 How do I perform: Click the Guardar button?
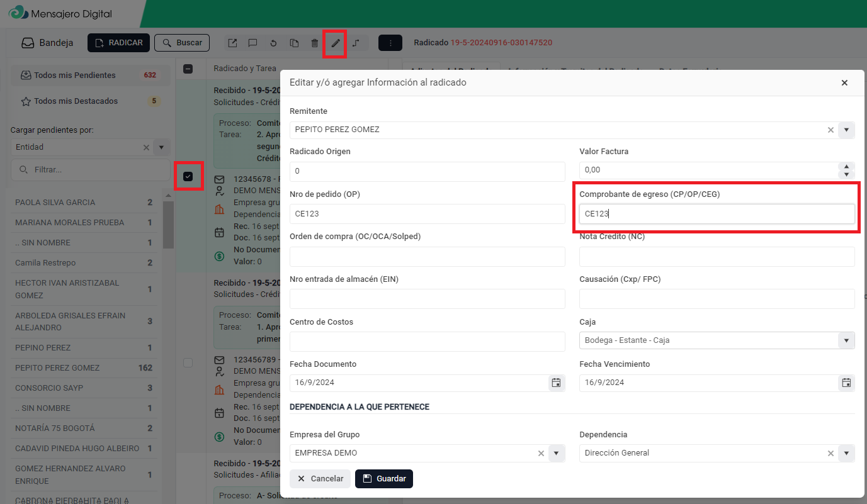pos(384,479)
